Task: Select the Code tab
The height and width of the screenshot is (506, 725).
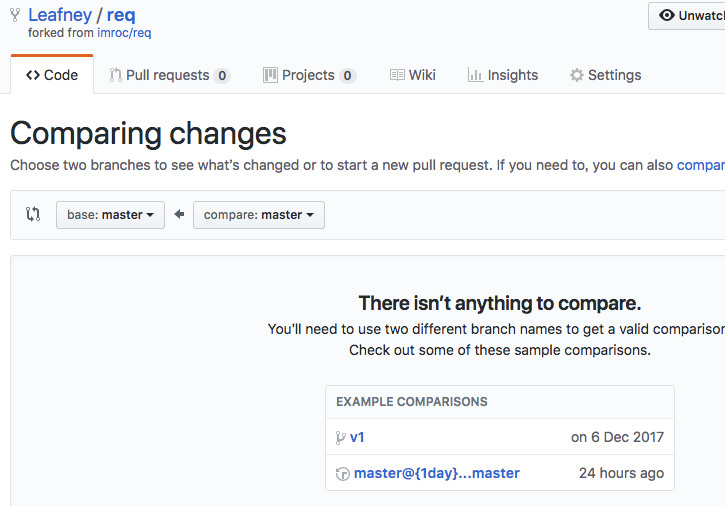Action: coord(52,75)
